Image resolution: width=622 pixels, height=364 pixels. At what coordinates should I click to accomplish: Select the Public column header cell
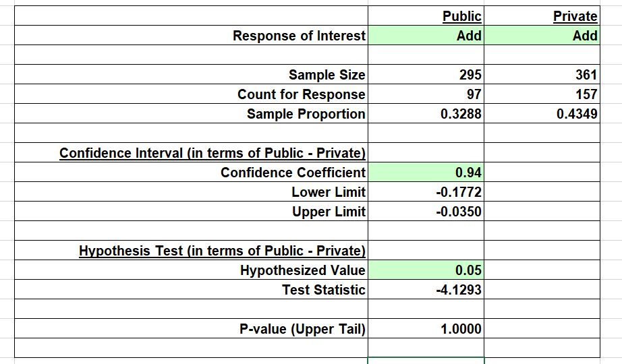click(426, 16)
